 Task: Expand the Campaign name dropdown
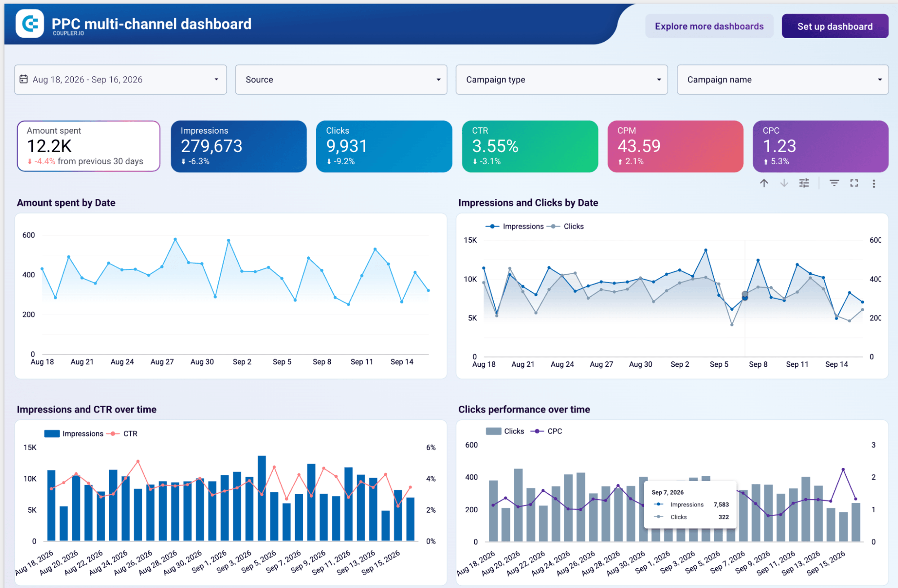click(x=783, y=79)
